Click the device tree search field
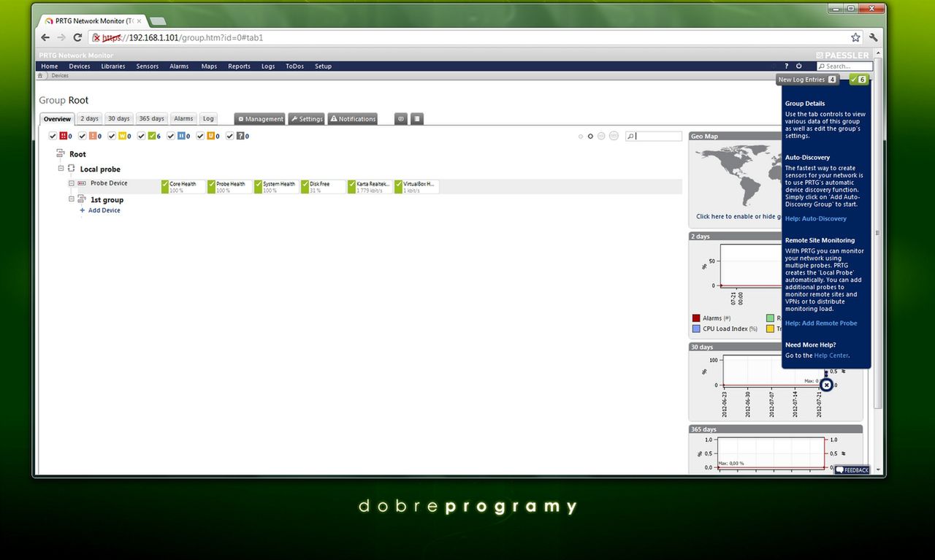Viewport: 935px width, 560px height. tap(654, 136)
